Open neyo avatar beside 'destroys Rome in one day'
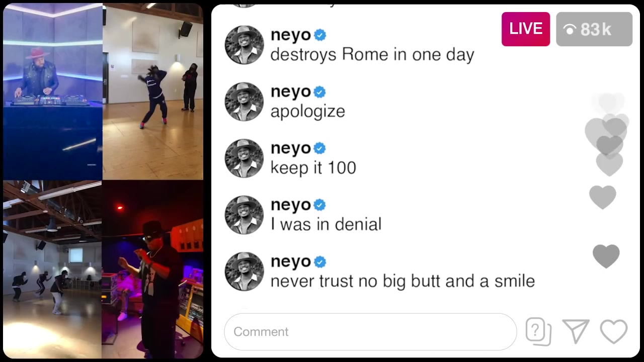Viewport: 644px width, 362px height. pyautogui.click(x=244, y=45)
